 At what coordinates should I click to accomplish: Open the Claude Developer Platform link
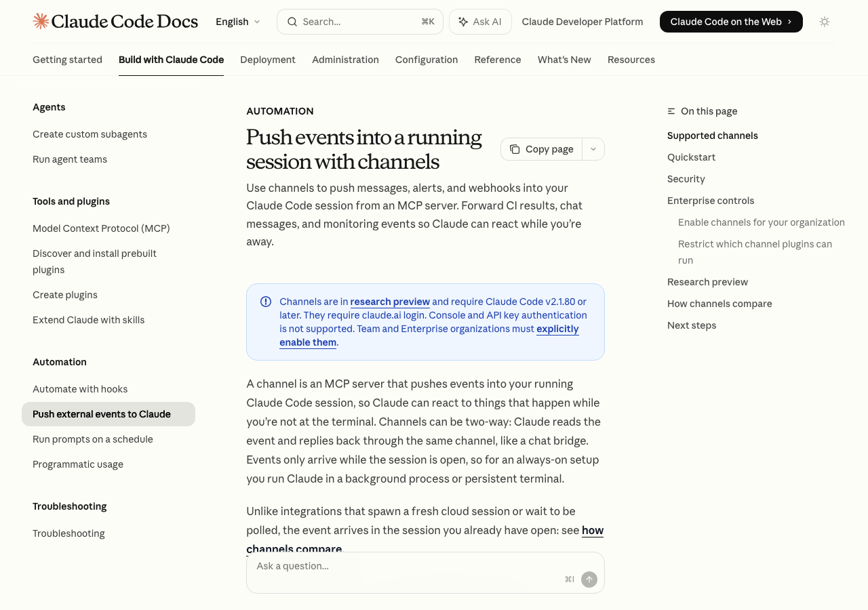pos(583,22)
